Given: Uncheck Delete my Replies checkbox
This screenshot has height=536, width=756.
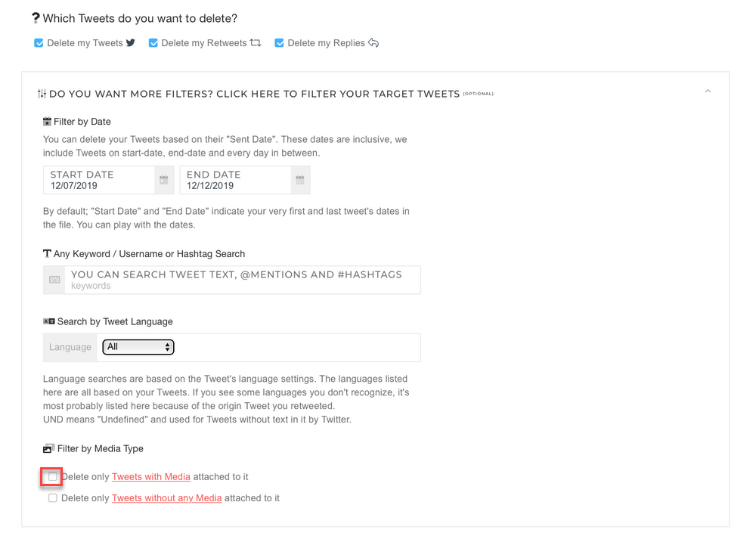Looking at the screenshot, I should click(280, 43).
